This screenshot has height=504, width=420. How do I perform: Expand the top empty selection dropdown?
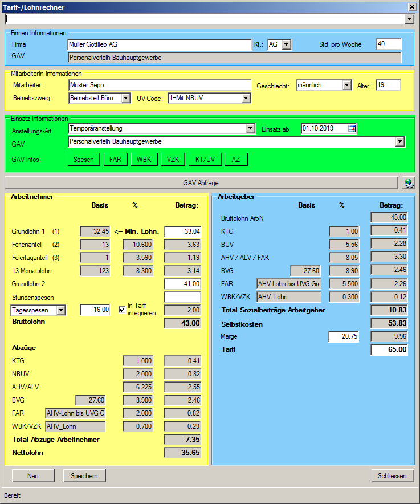(409, 19)
